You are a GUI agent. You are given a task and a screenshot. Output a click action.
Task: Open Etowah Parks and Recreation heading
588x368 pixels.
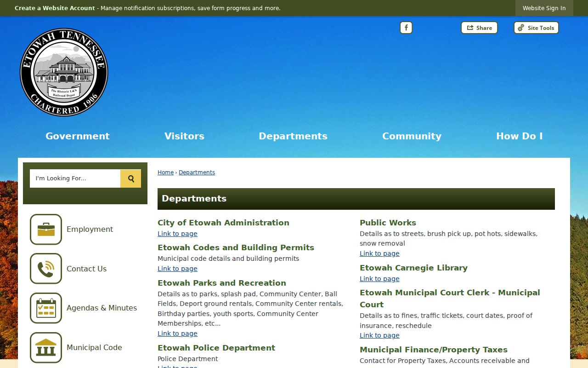(x=222, y=283)
